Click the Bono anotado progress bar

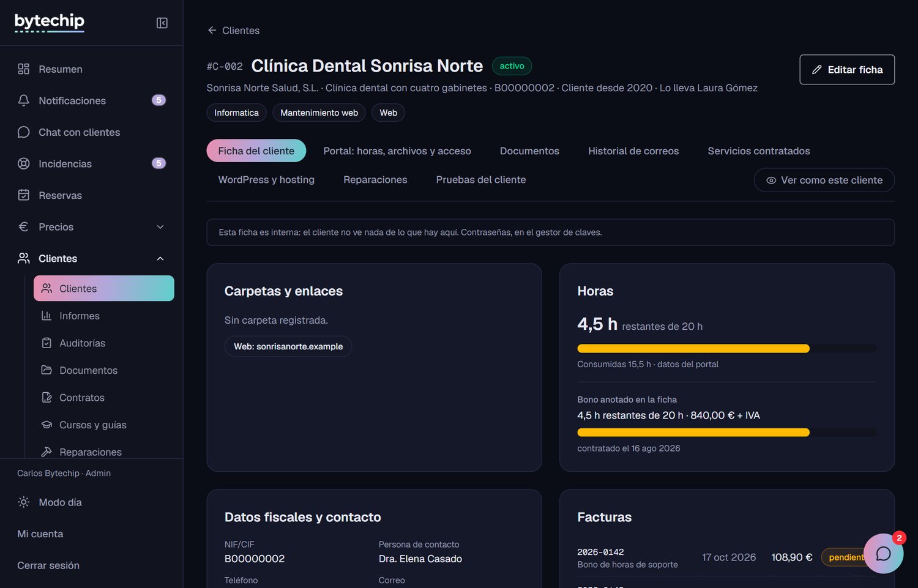pyautogui.click(x=727, y=432)
